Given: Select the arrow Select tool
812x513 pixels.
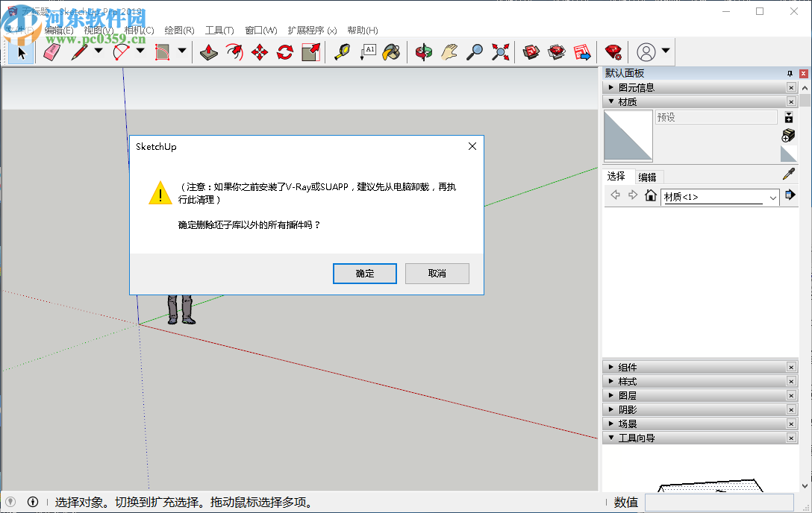Looking at the screenshot, I should coord(21,52).
